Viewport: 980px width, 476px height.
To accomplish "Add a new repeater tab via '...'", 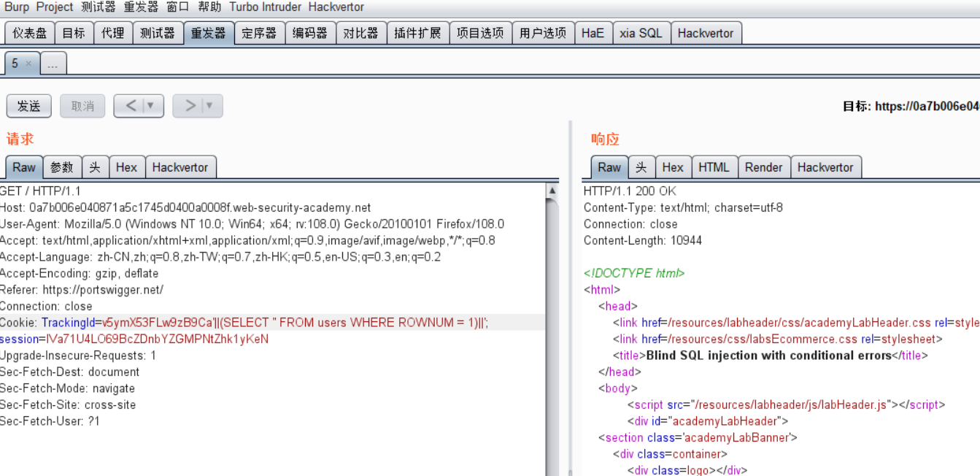I will (53, 64).
